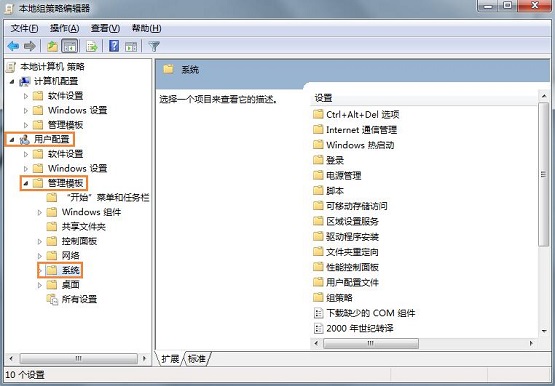Collapse the 计算机配置 tree node arrow
The image size is (555, 386).
point(12,82)
